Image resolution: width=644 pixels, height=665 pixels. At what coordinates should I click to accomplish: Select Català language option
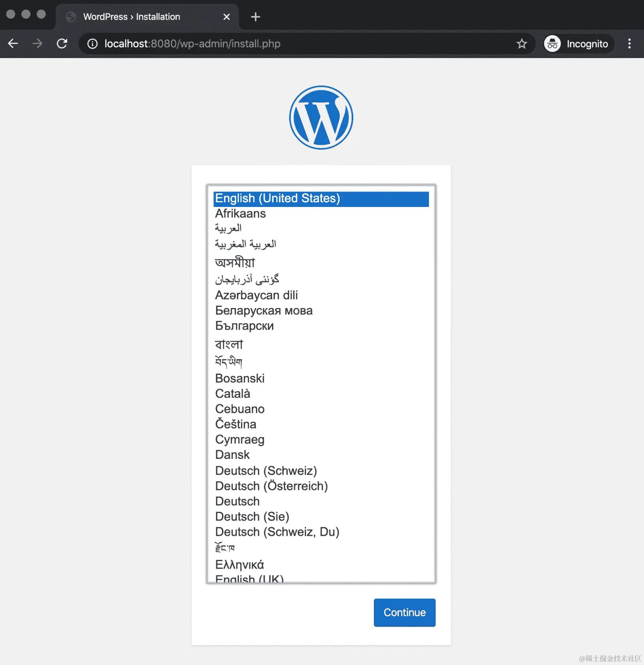click(x=233, y=394)
